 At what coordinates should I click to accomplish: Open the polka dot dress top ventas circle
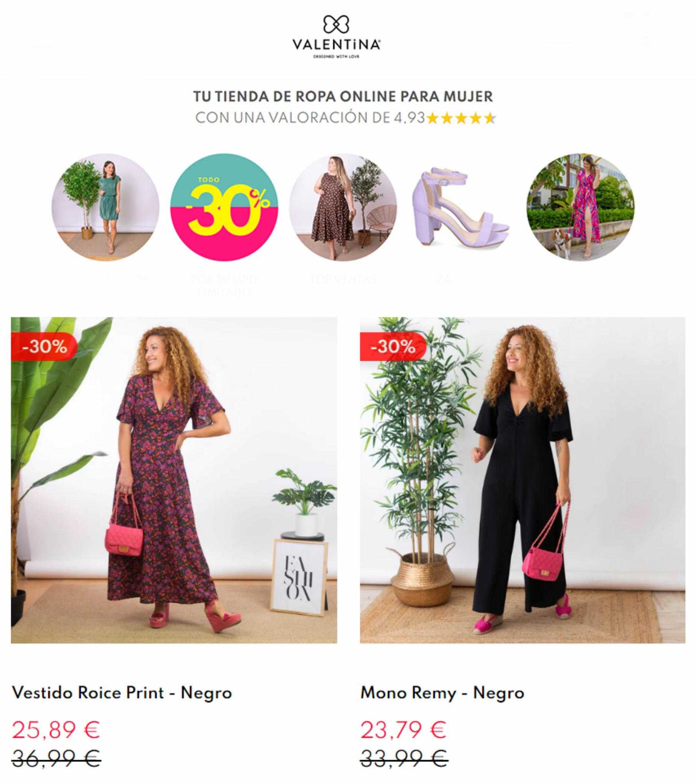point(343,207)
